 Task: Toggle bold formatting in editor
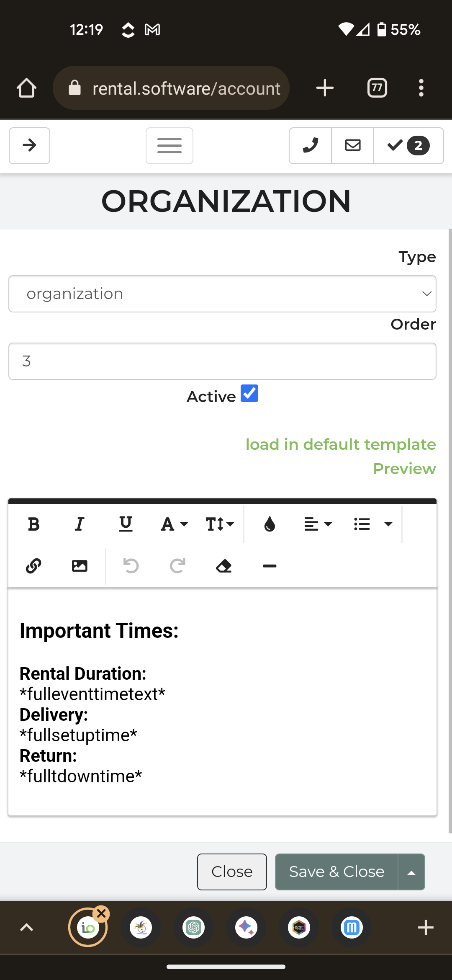tap(33, 524)
